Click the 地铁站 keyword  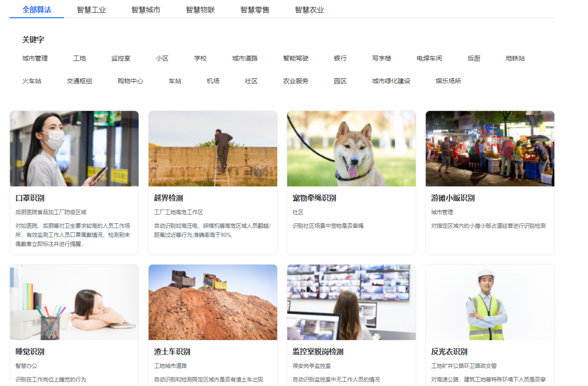click(515, 58)
